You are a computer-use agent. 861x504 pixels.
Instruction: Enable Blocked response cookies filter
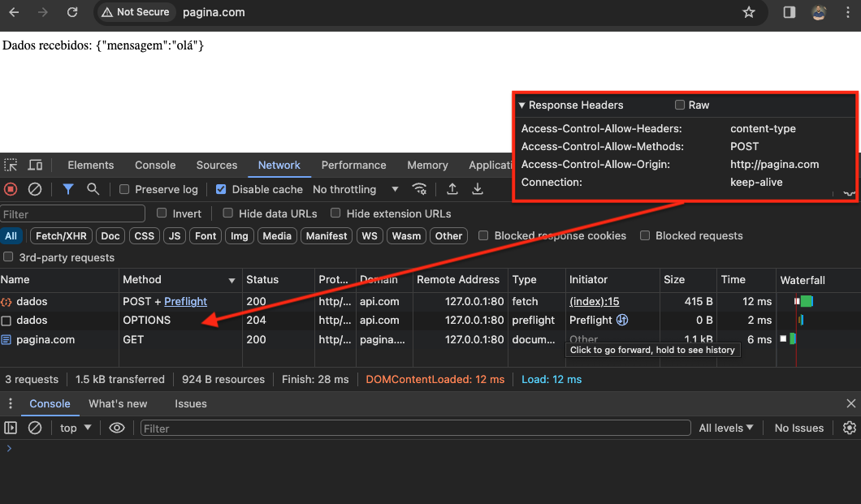(x=483, y=235)
